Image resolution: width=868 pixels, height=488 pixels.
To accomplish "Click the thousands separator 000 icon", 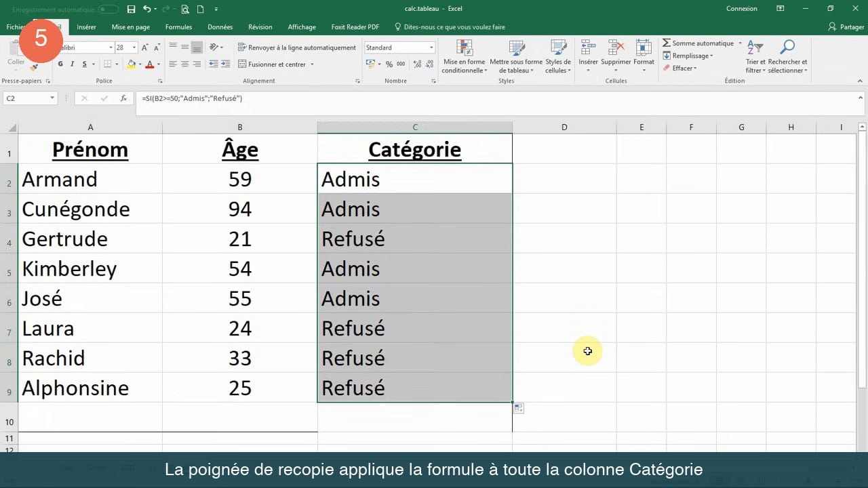I will coord(401,64).
